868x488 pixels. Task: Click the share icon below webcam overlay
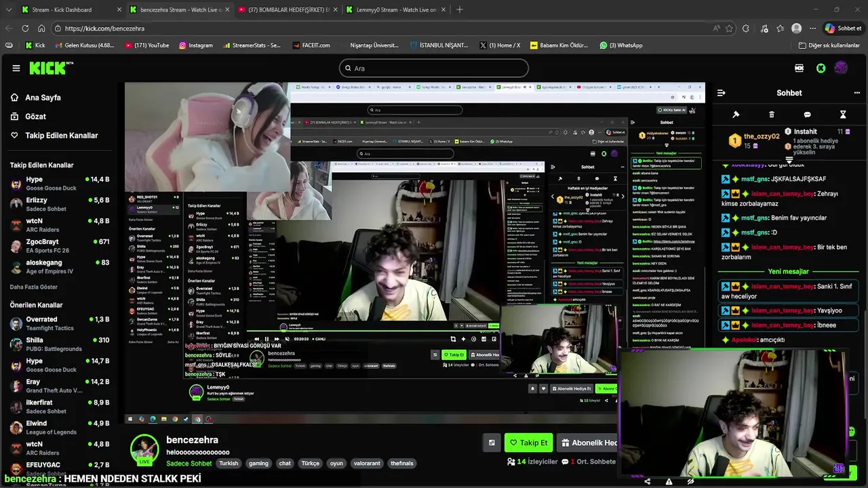click(647, 482)
